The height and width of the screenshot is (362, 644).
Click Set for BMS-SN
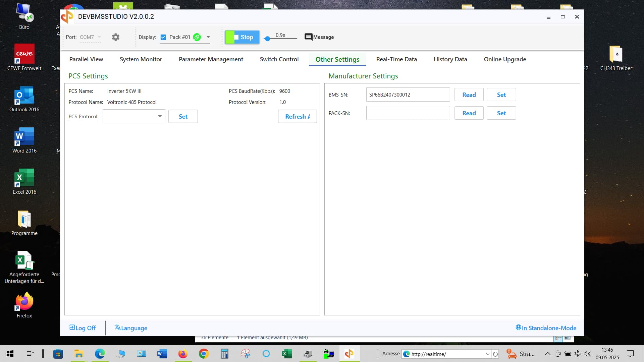point(501,95)
